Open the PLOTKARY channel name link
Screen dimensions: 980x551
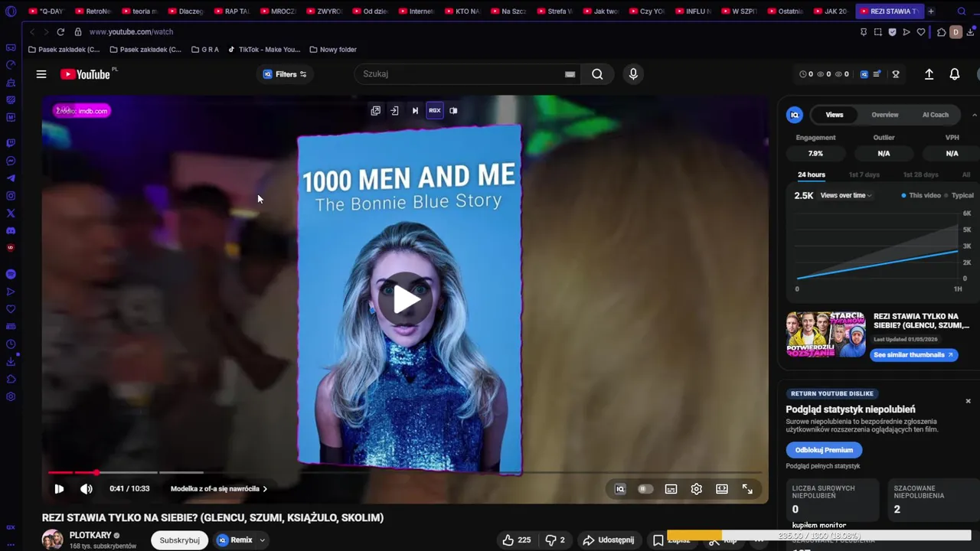tap(90, 536)
